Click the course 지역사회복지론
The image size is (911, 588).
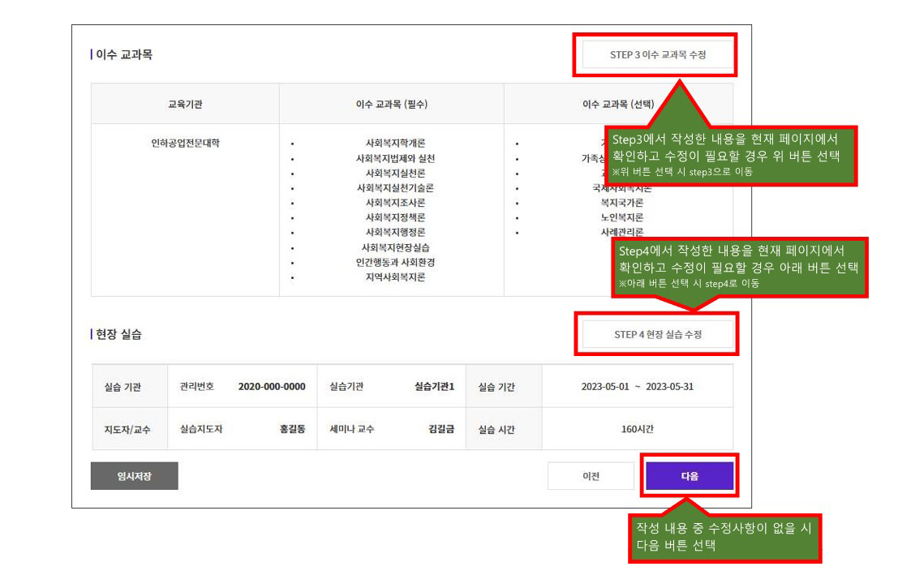click(x=395, y=277)
